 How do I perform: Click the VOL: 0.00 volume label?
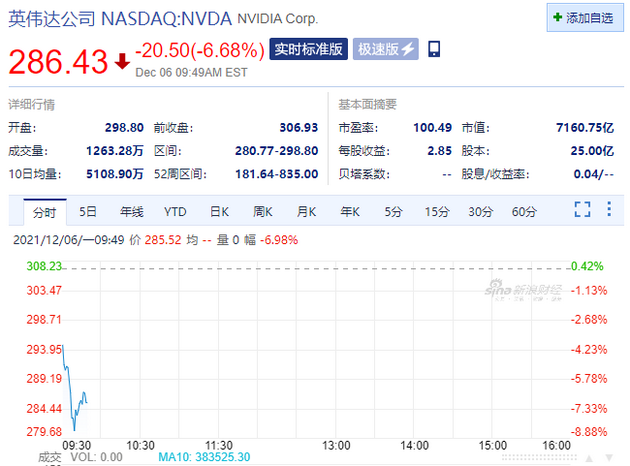(96, 457)
